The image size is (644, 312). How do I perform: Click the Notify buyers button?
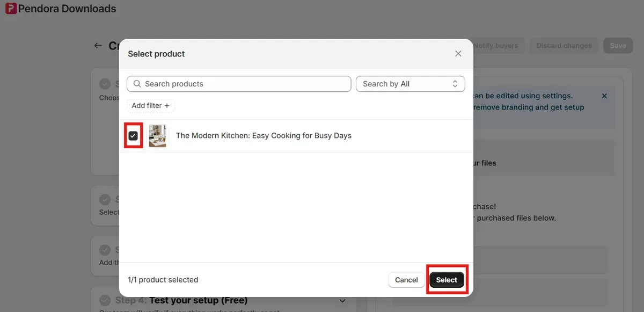(496, 46)
